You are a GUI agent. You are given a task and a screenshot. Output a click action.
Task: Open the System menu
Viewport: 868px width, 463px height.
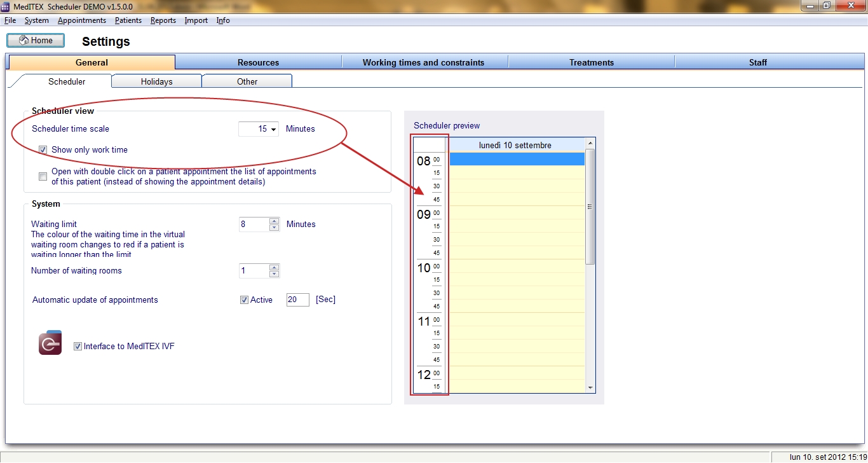(x=36, y=20)
